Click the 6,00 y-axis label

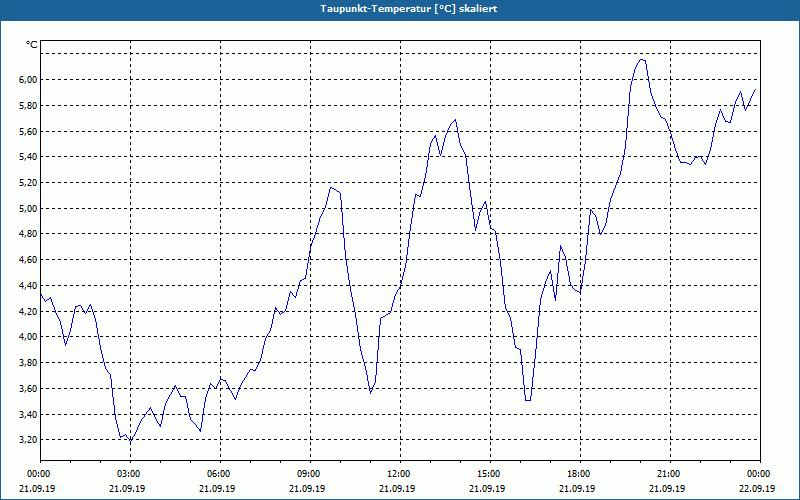pos(29,80)
